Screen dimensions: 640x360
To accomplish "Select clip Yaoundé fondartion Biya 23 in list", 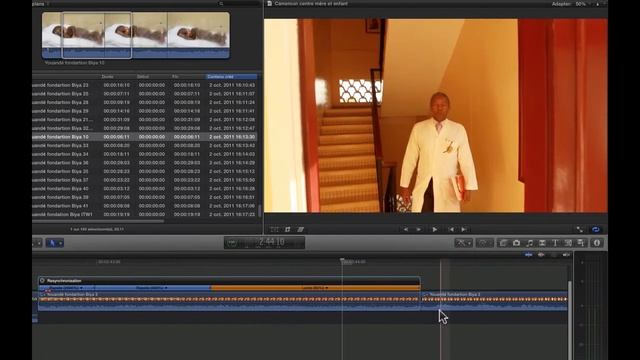I will (x=145, y=85).
